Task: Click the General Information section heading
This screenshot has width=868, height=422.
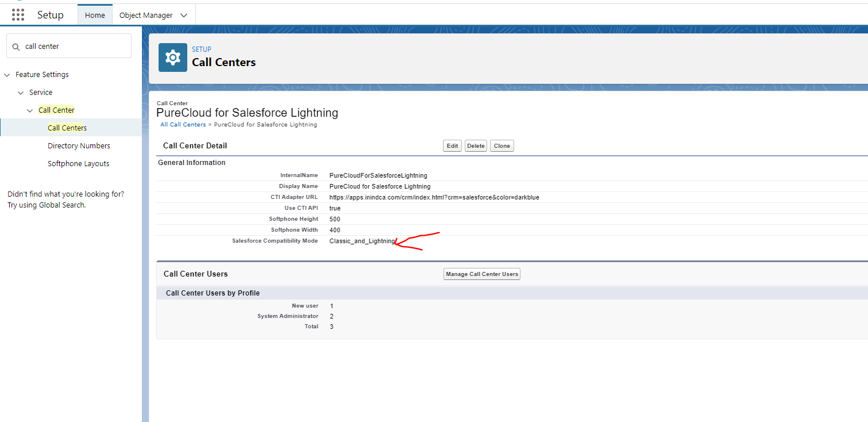Action: tap(192, 163)
